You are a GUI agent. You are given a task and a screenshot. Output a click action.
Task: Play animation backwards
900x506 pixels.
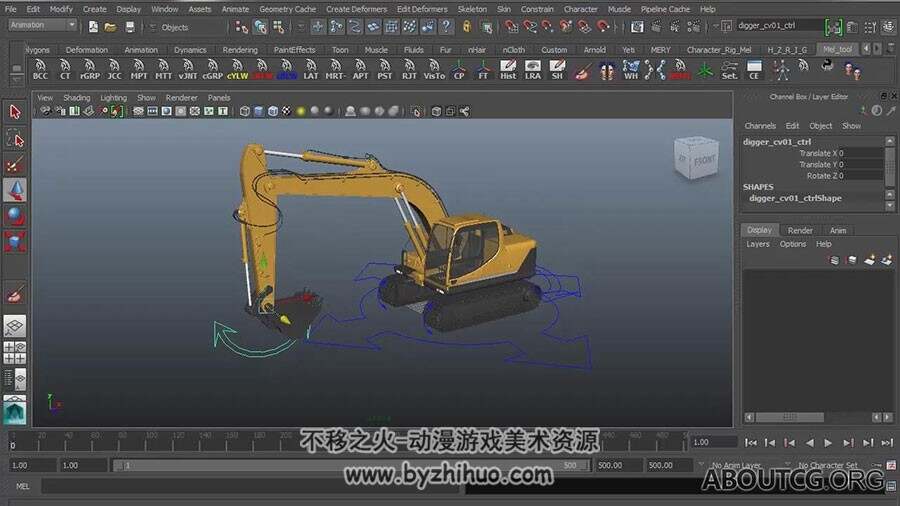809,442
